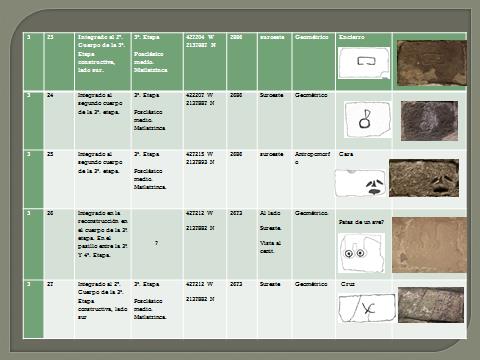Click the row number 23 cell

coord(59,61)
